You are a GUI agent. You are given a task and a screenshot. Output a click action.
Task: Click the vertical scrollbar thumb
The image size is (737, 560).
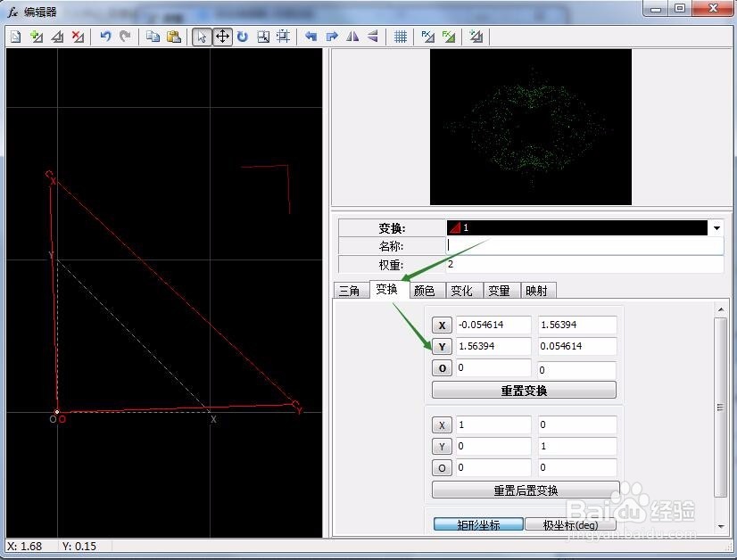tap(721, 407)
